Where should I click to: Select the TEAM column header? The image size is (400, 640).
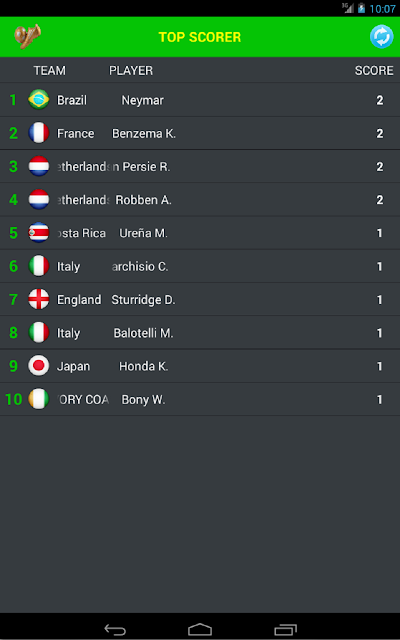click(49, 70)
